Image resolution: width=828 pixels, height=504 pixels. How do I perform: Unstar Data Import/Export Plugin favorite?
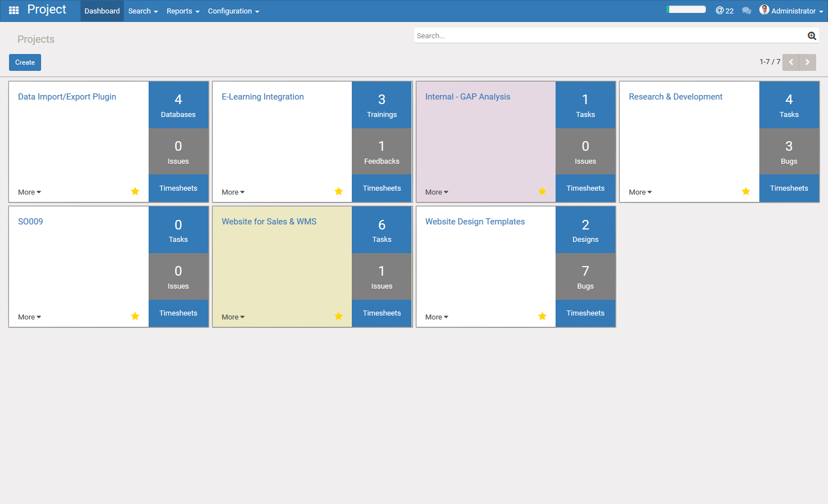(x=135, y=191)
